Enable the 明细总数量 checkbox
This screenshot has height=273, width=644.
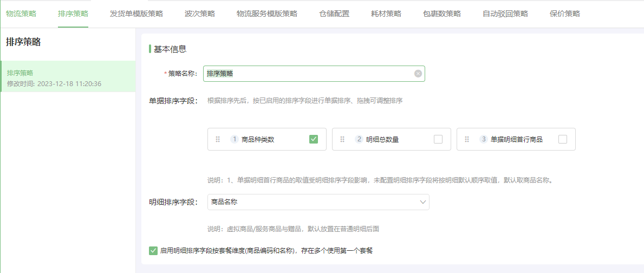coord(438,139)
